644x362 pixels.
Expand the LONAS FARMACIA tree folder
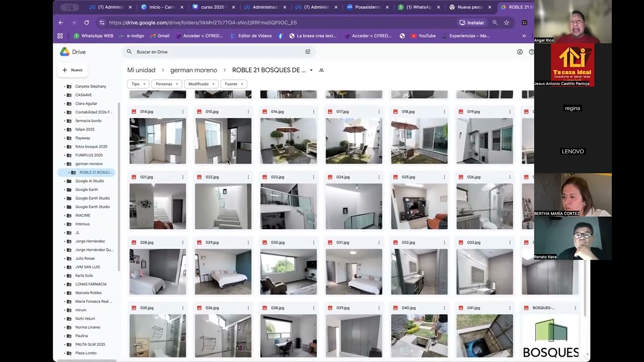pyautogui.click(x=64, y=284)
